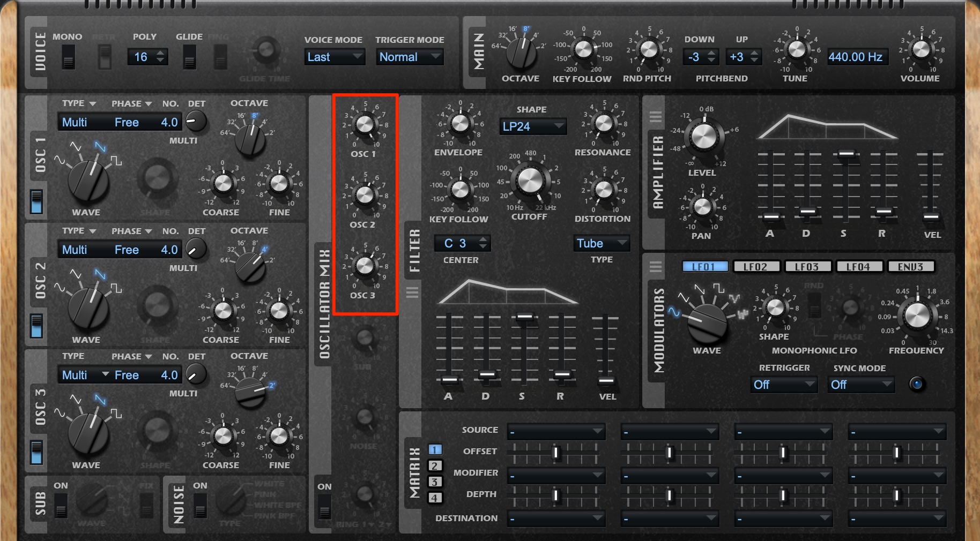Click the OSC 1 WAVE selector knob
Image resolution: width=980 pixels, height=541 pixels.
[x=88, y=180]
